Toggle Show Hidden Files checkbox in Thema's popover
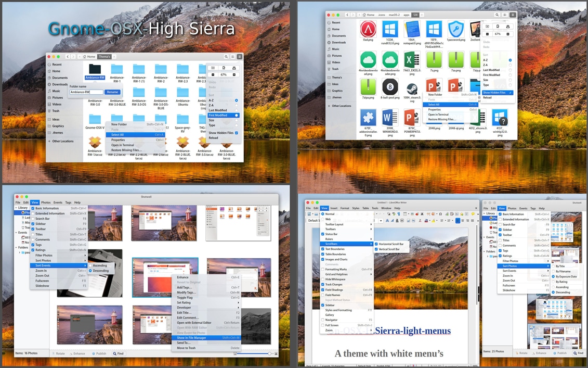 (237, 133)
